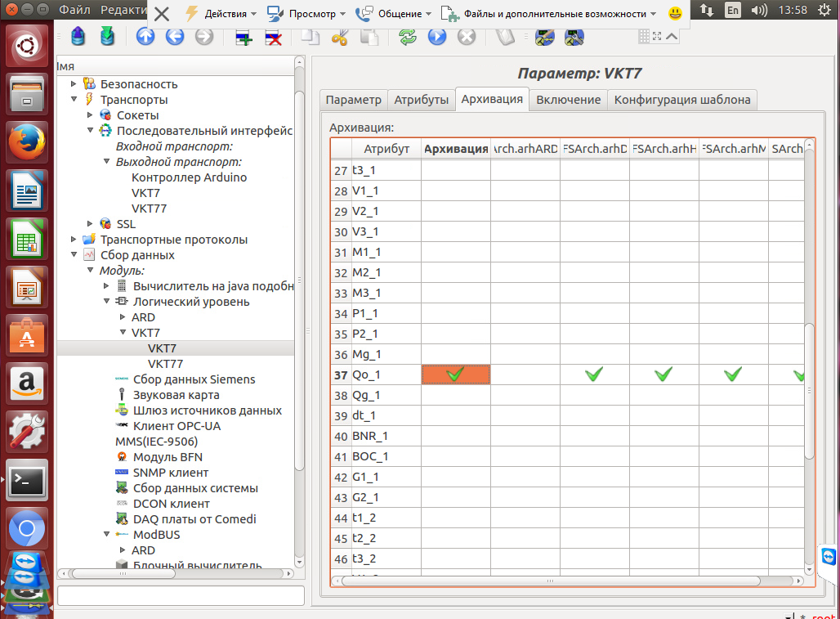Switch to the Атрибуты tab
Screen dimensions: 840x619
[x=421, y=100]
